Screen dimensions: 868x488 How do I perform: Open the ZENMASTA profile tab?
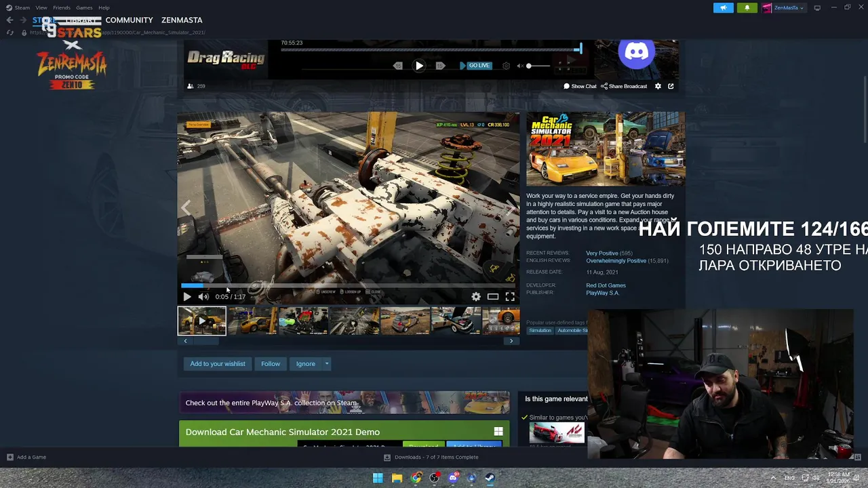182,20
